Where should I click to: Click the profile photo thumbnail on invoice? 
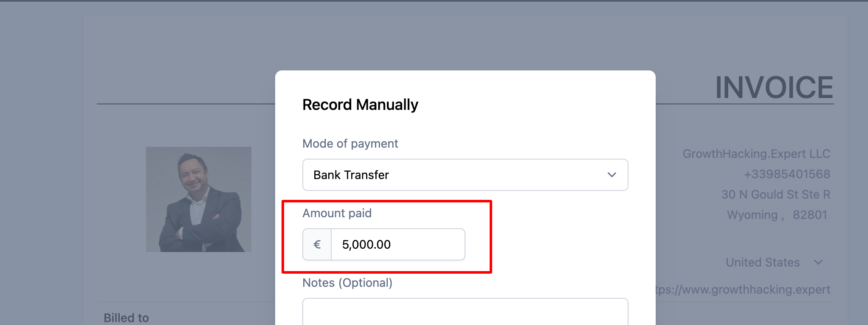click(198, 199)
